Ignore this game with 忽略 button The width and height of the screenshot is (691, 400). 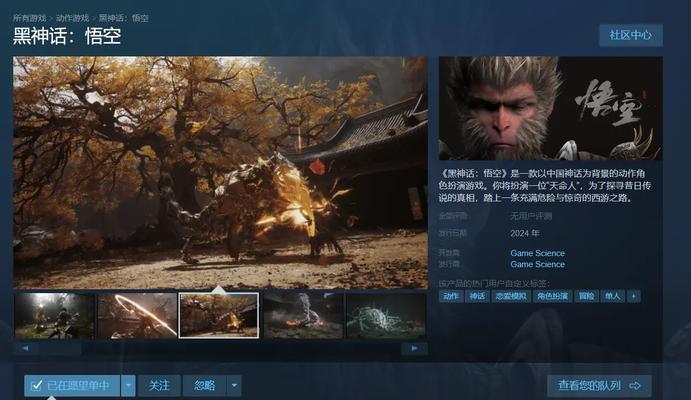[205, 385]
